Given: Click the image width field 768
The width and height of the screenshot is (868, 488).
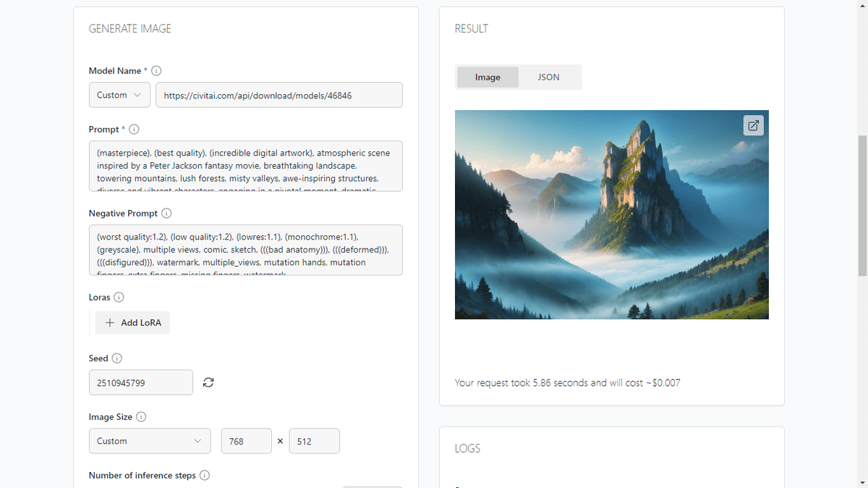Looking at the screenshot, I should pyautogui.click(x=246, y=441).
